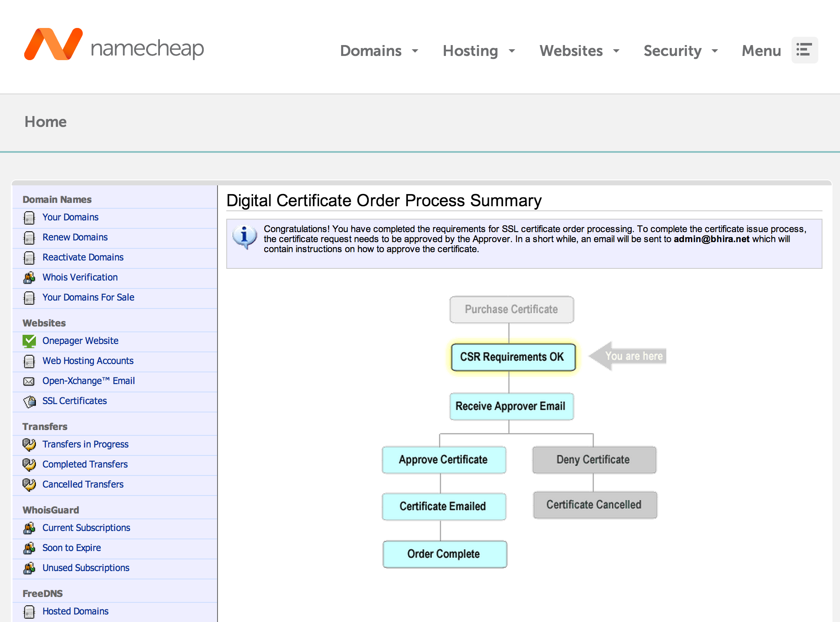Click the server icon beside Web Hosting Accounts
This screenshot has height=622, width=840.
coord(29,361)
